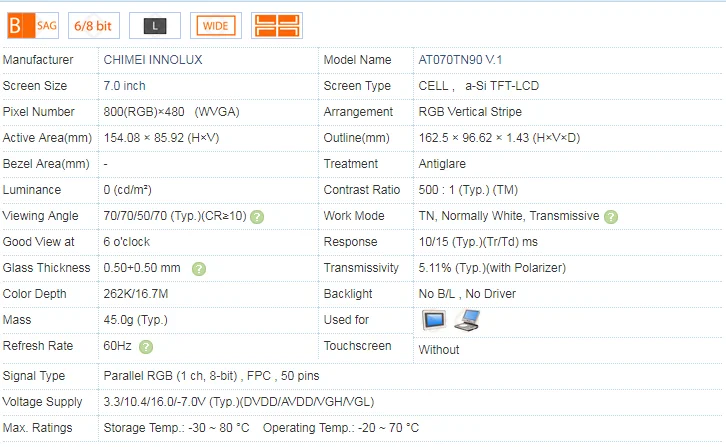Click Storage Temp.: -30 ~ 80 °C

point(176,428)
